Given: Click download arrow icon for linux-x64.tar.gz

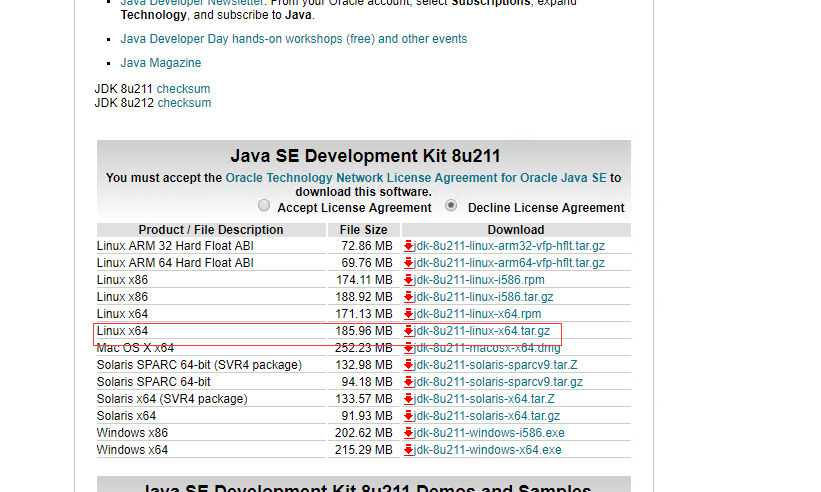Looking at the screenshot, I should (408, 331).
